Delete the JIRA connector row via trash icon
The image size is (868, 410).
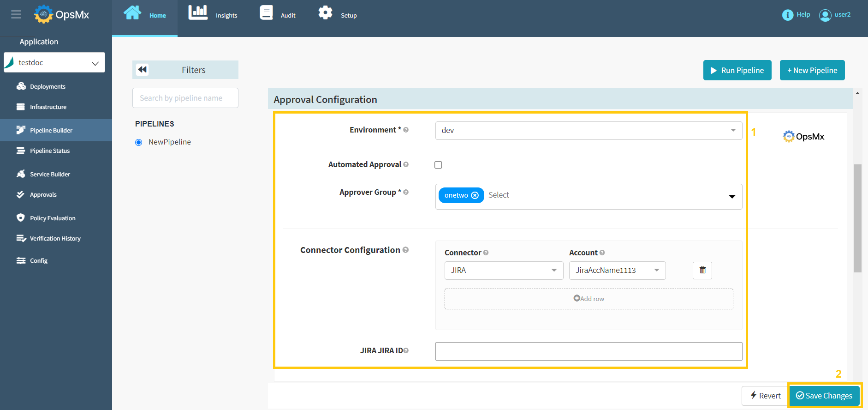(x=702, y=270)
